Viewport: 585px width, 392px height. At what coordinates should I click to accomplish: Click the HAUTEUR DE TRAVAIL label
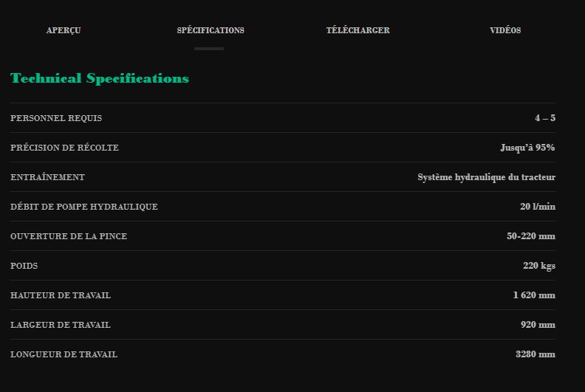61,295
